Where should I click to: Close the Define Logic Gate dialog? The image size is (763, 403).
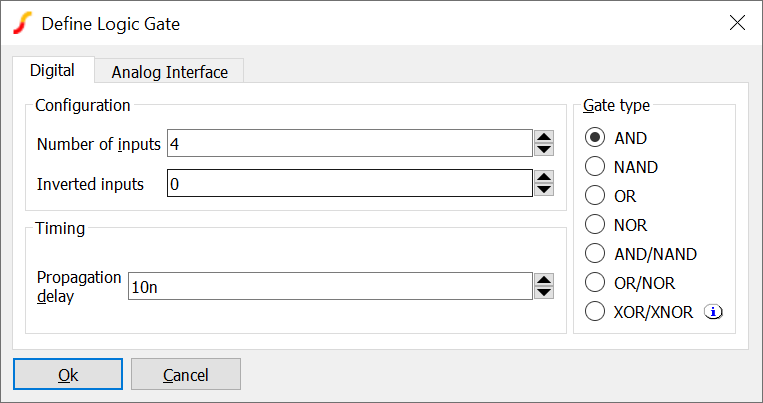coord(737,22)
